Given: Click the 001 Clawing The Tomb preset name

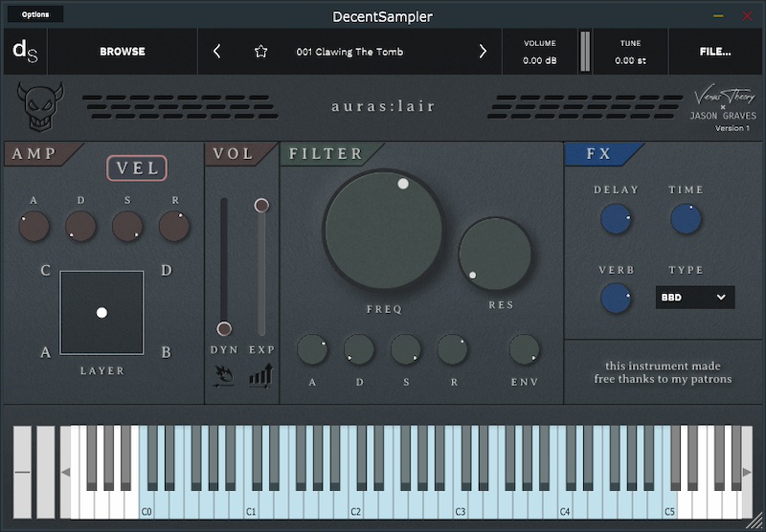Looking at the screenshot, I should 349,52.
